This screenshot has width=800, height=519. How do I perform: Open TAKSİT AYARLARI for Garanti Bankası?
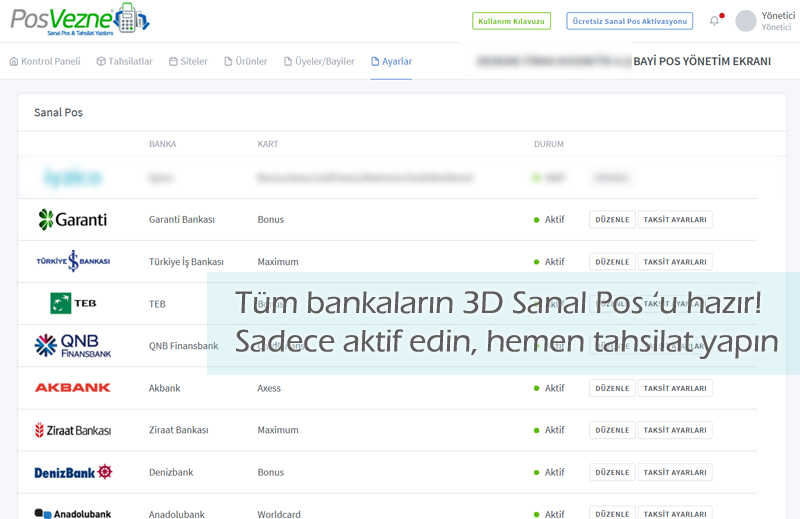click(x=675, y=219)
